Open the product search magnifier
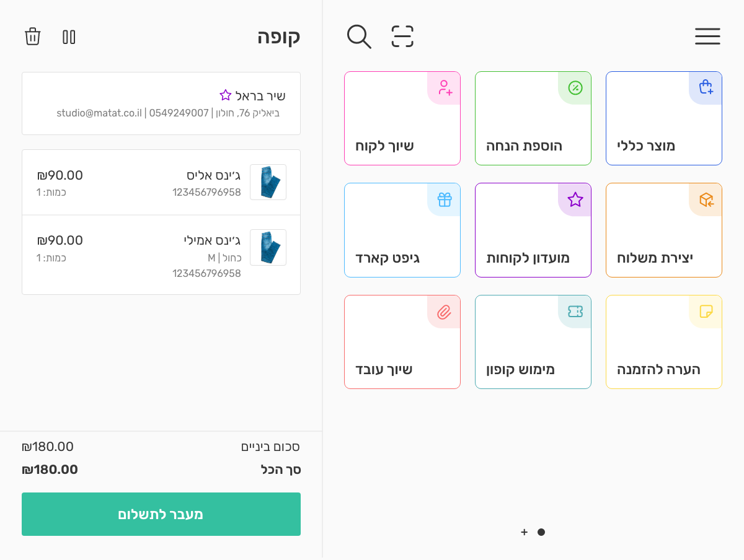This screenshot has width=744, height=560. pyautogui.click(x=359, y=37)
